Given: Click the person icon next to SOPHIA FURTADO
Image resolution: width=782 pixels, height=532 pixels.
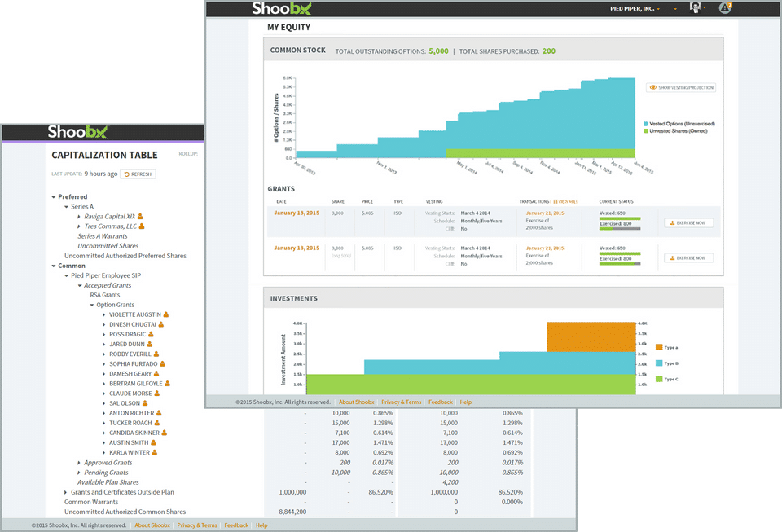Looking at the screenshot, I should tap(163, 364).
